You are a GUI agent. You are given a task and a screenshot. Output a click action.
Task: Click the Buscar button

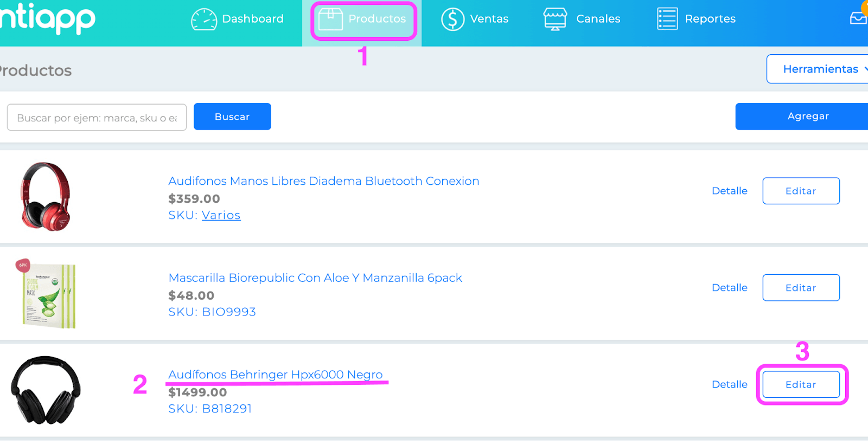coord(232,117)
